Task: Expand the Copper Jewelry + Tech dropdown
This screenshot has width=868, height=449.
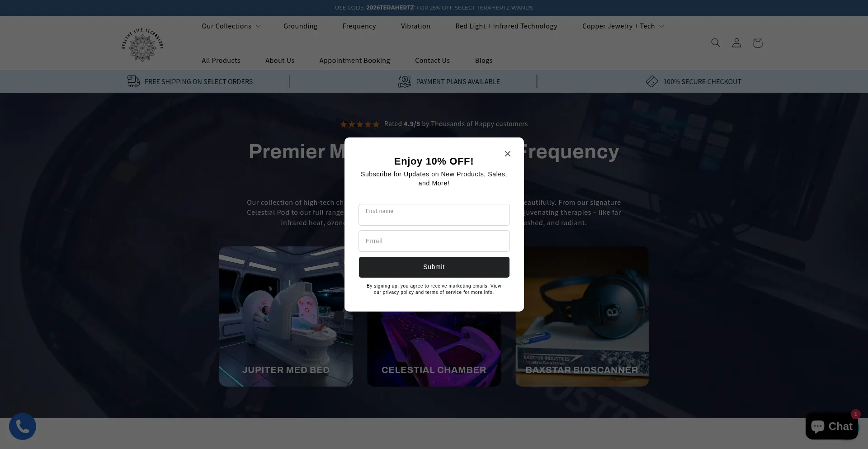Action: click(x=623, y=26)
